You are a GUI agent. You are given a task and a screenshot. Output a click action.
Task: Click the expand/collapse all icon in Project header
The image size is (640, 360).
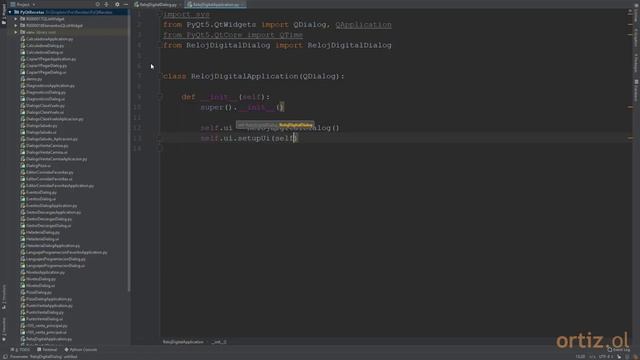pos(107,4)
